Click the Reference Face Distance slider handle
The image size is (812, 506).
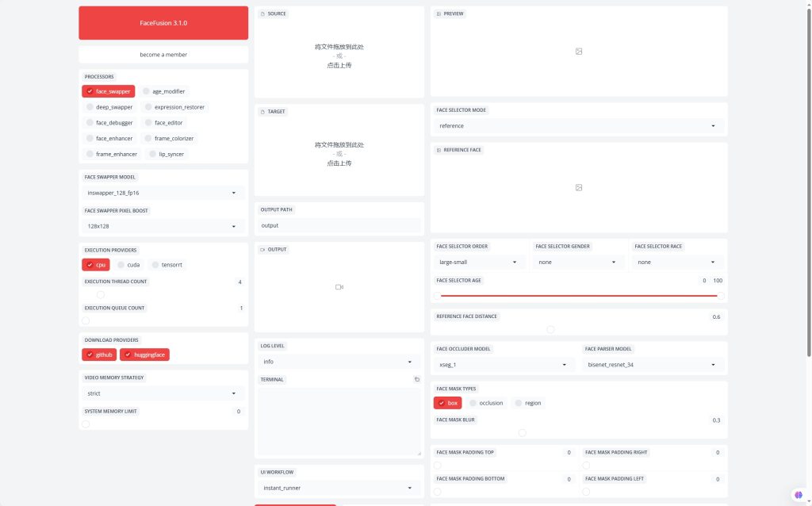(x=550, y=329)
